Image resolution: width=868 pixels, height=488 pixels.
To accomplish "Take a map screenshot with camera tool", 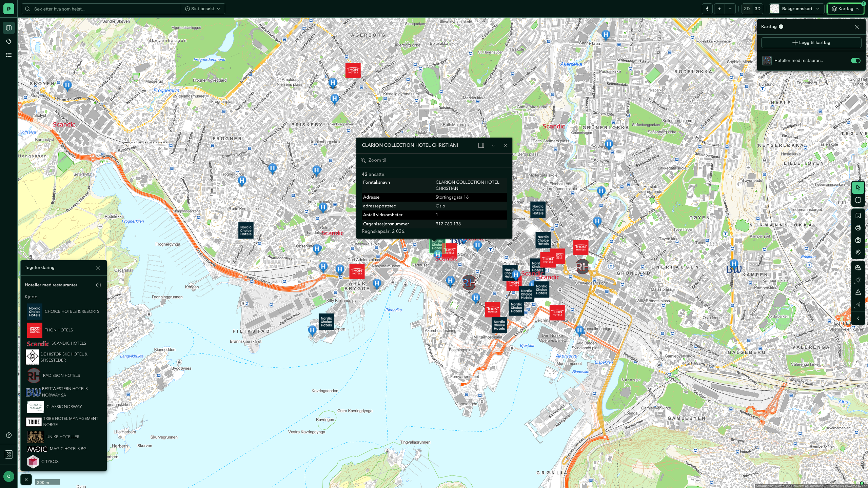I will [x=858, y=240].
